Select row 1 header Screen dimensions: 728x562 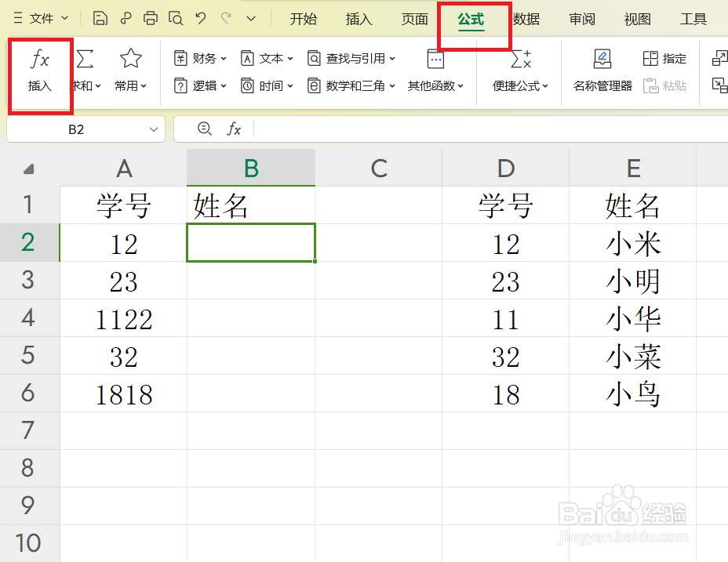click(x=29, y=205)
